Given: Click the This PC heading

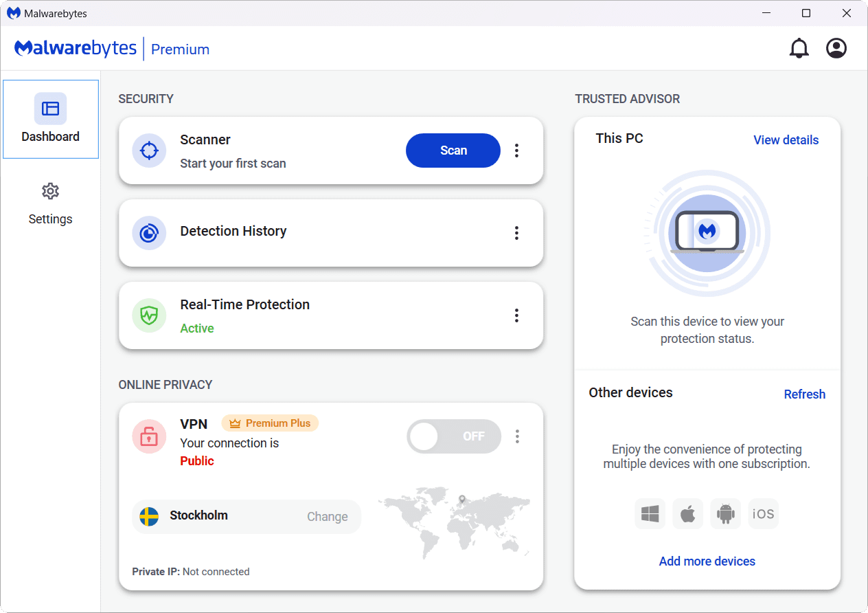Looking at the screenshot, I should tap(619, 138).
